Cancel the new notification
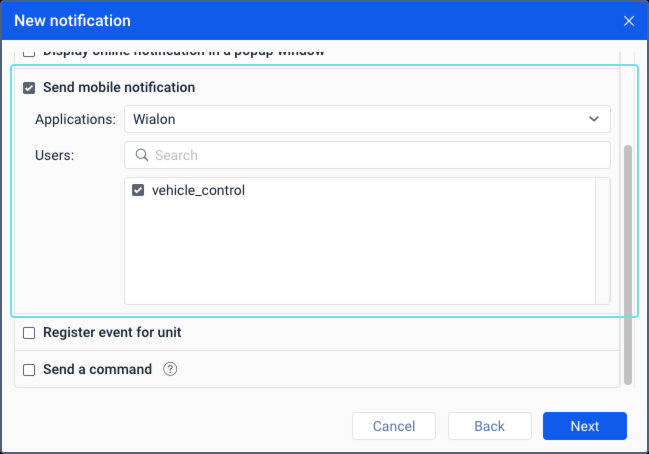Viewport: 649px width, 454px height. pos(393,426)
